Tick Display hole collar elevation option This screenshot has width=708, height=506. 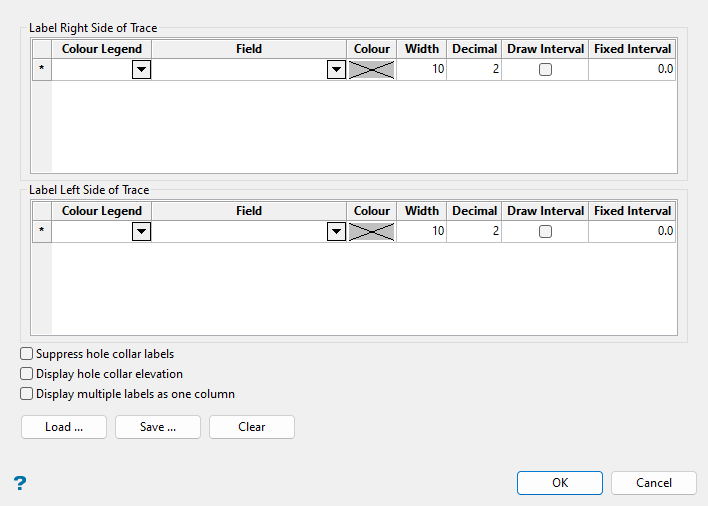click(x=27, y=374)
